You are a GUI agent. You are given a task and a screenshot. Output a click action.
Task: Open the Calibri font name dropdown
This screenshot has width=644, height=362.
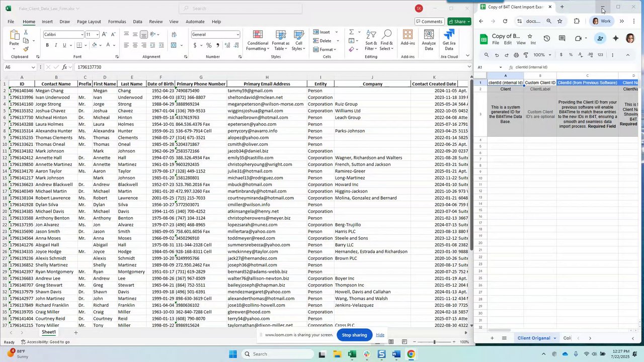82,35
